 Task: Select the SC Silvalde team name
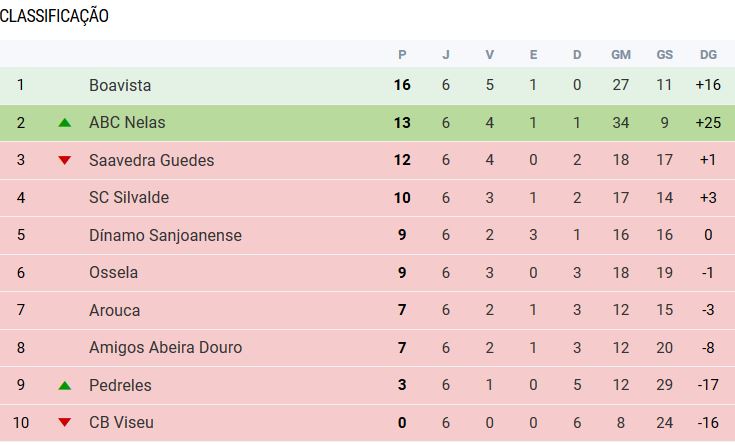(129, 198)
